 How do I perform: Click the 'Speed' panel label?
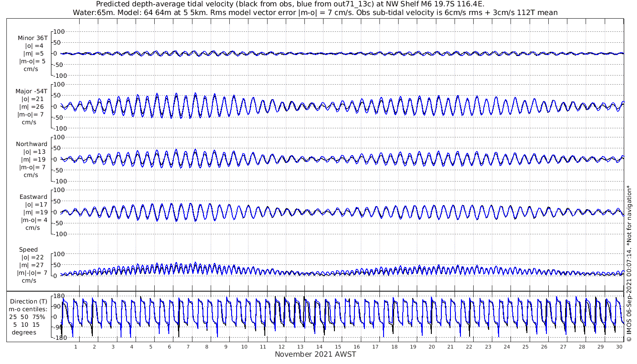click(x=28, y=250)
